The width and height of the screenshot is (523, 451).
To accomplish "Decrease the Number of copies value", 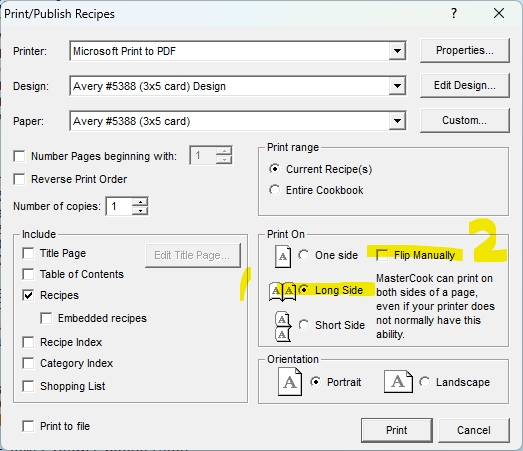I will [x=140, y=210].
